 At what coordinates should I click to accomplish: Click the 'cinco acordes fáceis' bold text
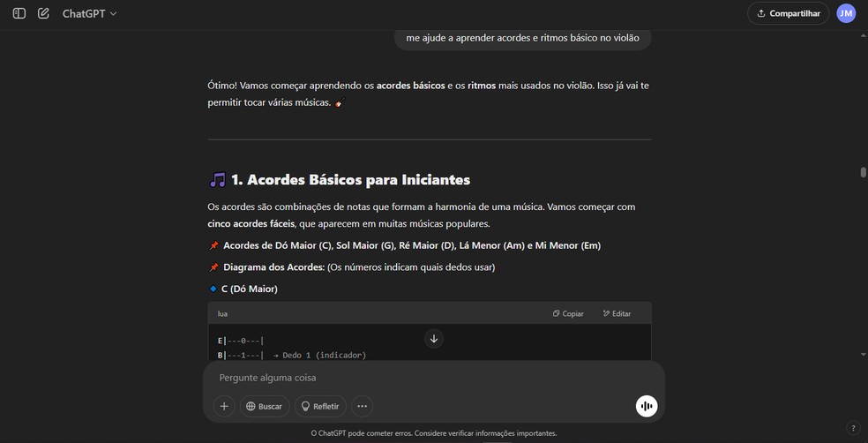pyautogui.click(x=251, y=224)
